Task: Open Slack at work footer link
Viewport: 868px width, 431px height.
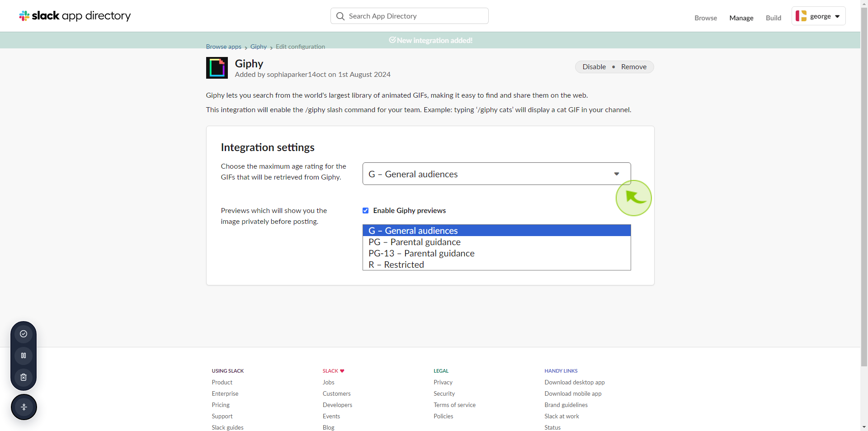Action: point(561,416)
